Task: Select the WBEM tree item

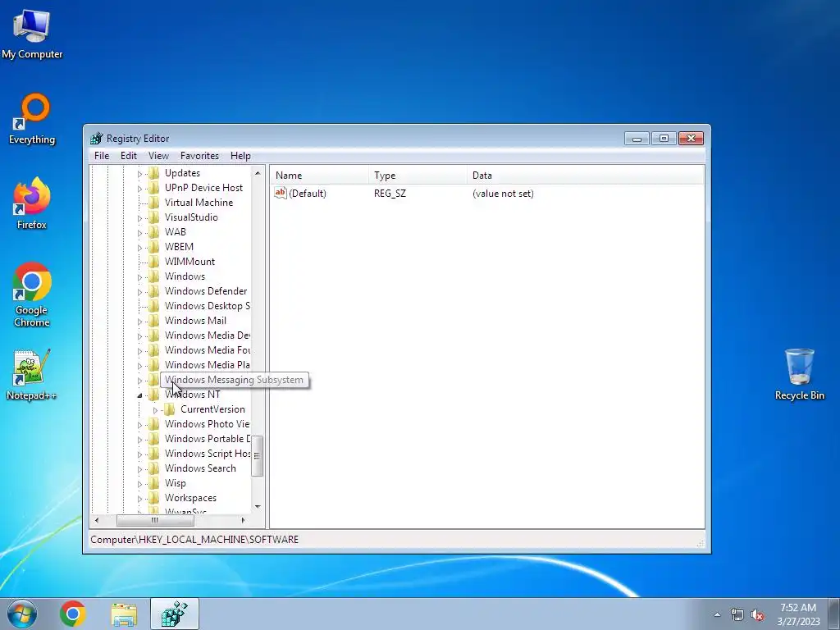Action: point(179,247)
